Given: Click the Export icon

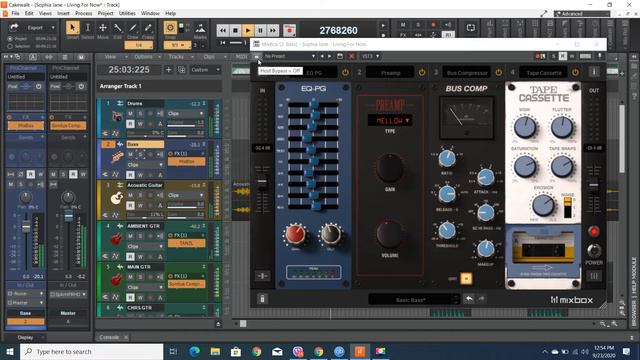Looking at the screenshot, I should [14, 27].
